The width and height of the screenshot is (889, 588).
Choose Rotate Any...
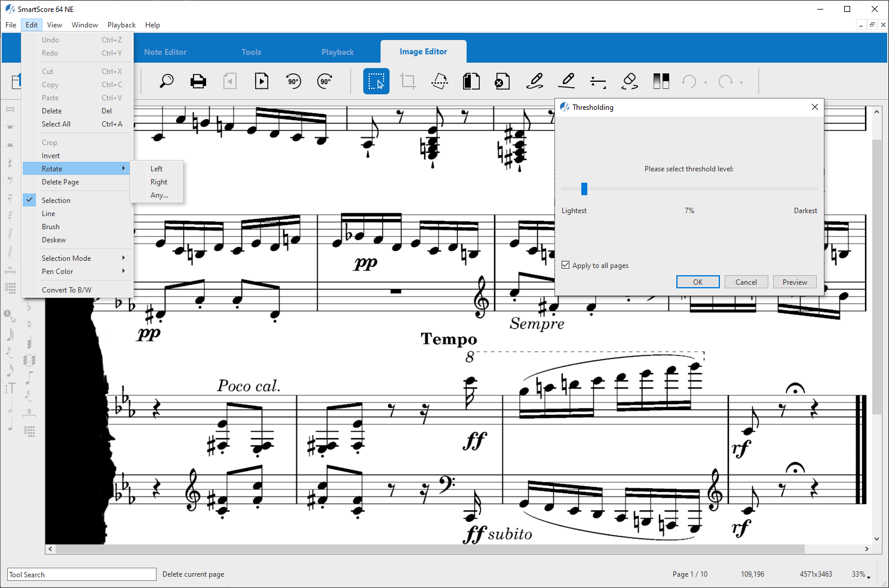pos(157,195)
